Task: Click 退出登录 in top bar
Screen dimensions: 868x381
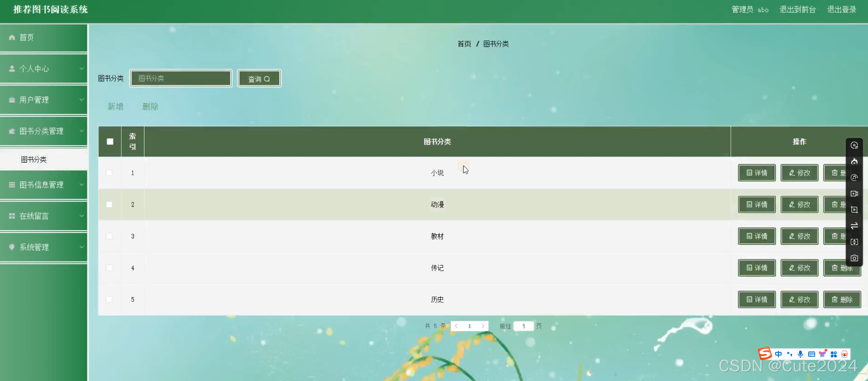Action: pos(842,10)
